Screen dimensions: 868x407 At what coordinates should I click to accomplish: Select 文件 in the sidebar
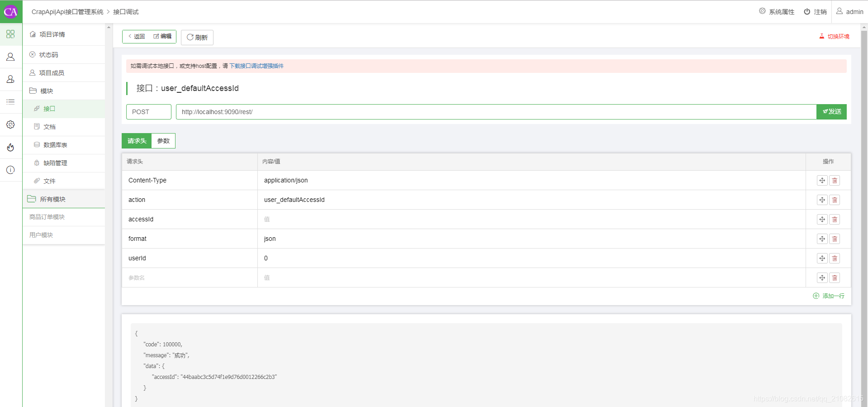[64, 181]
